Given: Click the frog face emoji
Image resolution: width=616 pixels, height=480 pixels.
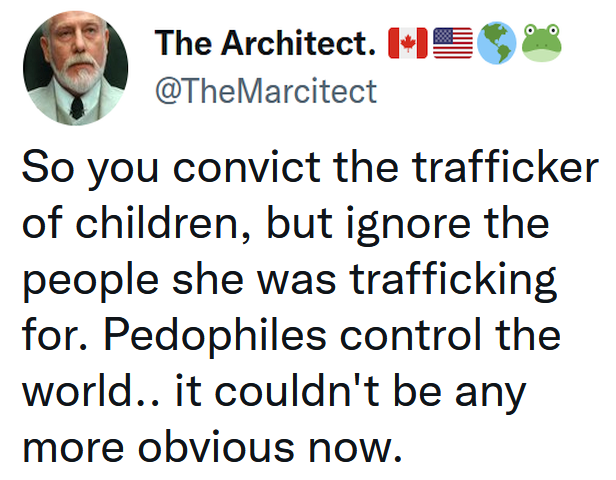Looking at the screenshot, I should [x=542, y=42].
